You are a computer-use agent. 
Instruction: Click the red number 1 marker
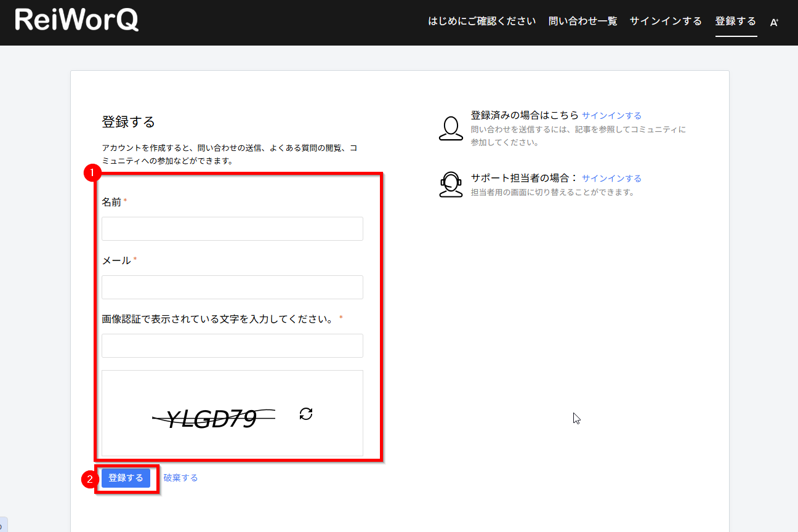click(92, 174)
